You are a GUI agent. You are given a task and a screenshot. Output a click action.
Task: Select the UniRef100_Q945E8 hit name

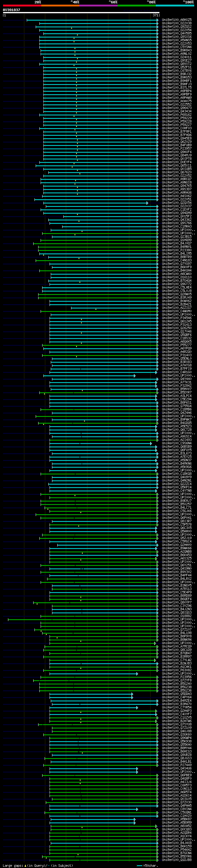tap(177, 138)
